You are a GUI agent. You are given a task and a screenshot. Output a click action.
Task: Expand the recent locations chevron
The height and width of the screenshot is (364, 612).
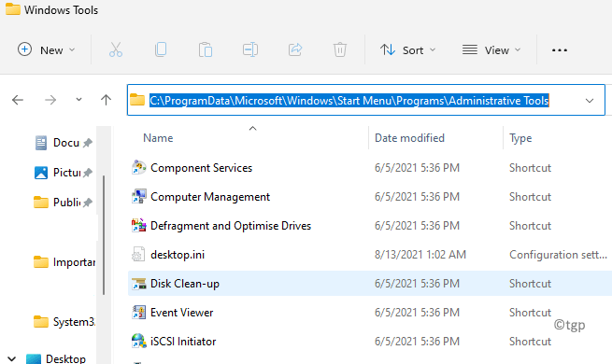coord(78,100)
